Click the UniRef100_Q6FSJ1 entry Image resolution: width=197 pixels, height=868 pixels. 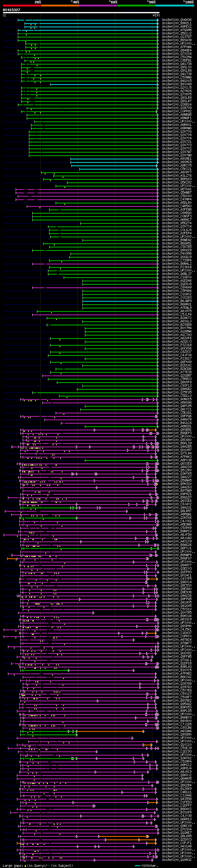[x=177, y=548]
